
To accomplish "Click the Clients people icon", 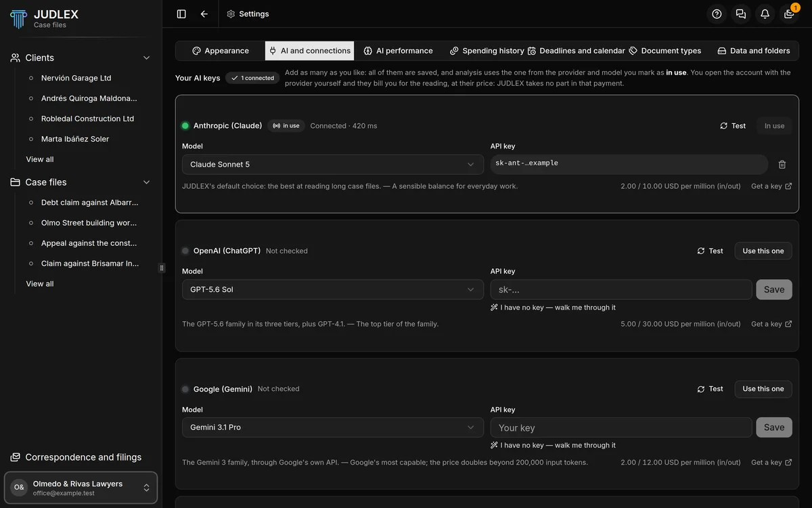I will pyautogui.click(x=15, y=58).
